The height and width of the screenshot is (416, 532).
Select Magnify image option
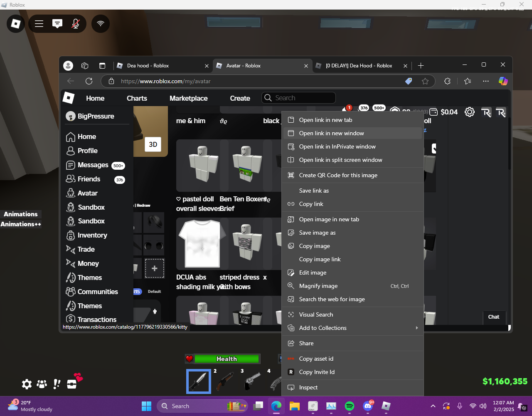pos(352,286)
